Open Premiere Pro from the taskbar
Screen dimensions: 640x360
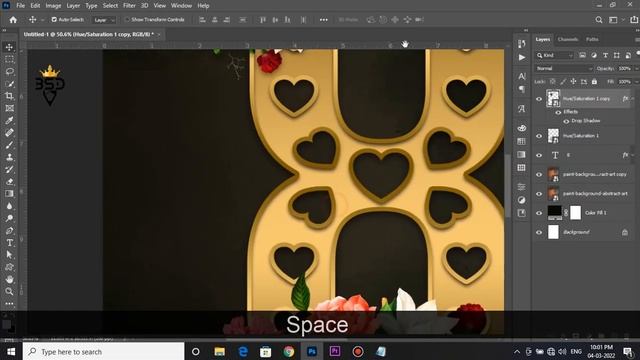(x=335, y=351)
